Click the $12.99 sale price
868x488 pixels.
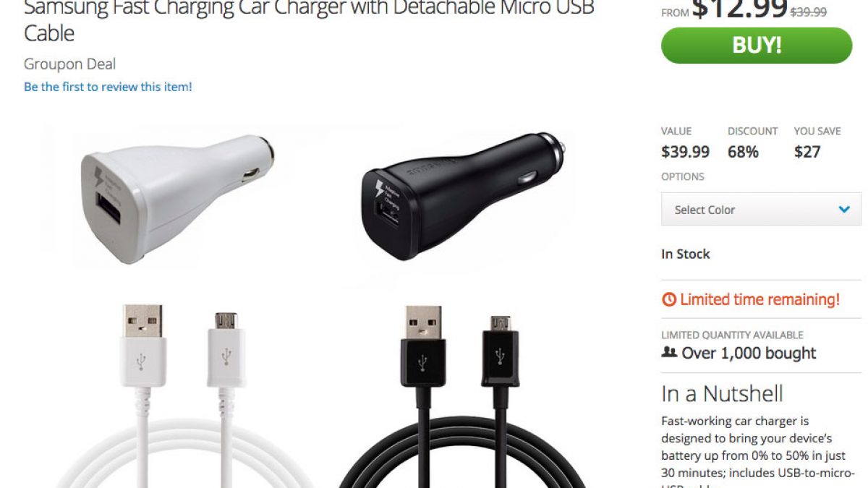(x=739, y=9)
